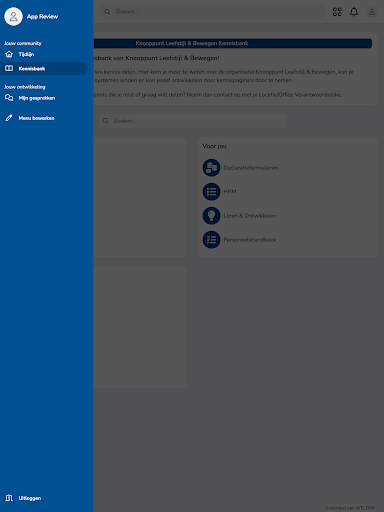384x512 pixels.
Task: Open Mijn gesprekken in the sidebar
Action: click(44, 98)
